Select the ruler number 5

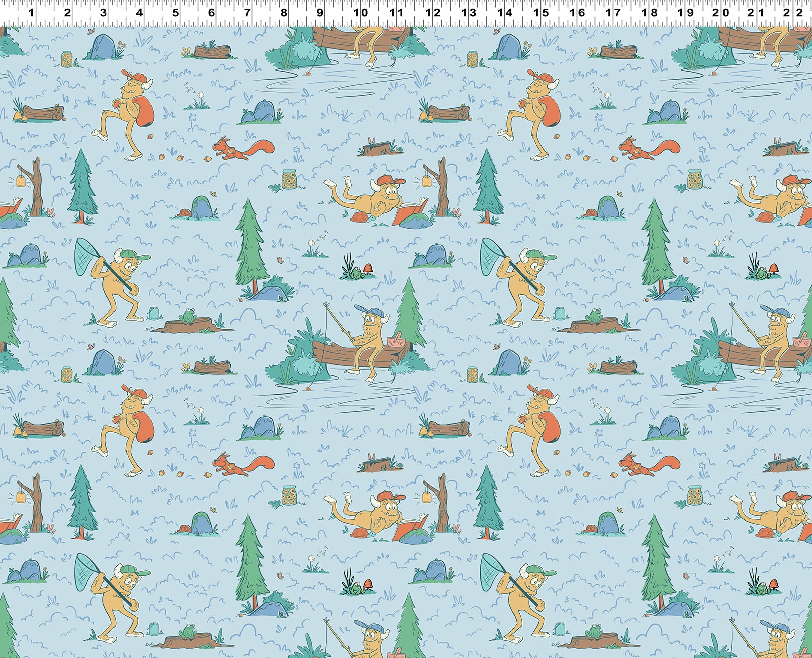175,12
